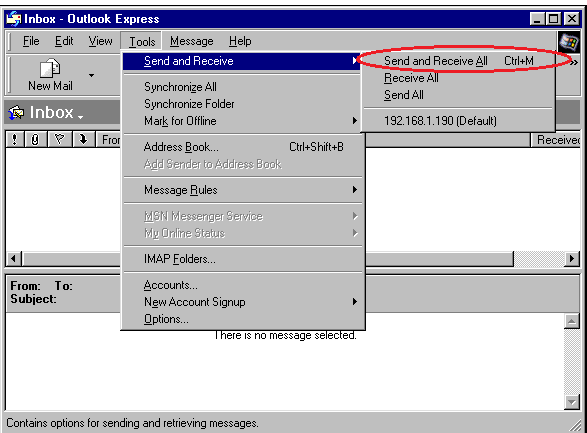Click the message list right scroll arrow
This screenshot has height=433, width=587.
[x=572, y=258]
